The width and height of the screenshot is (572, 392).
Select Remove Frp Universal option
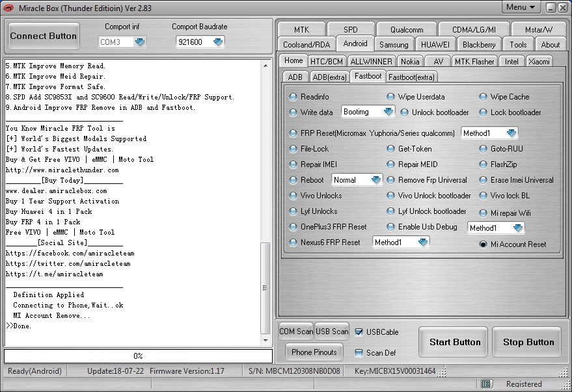click(390, 180)
